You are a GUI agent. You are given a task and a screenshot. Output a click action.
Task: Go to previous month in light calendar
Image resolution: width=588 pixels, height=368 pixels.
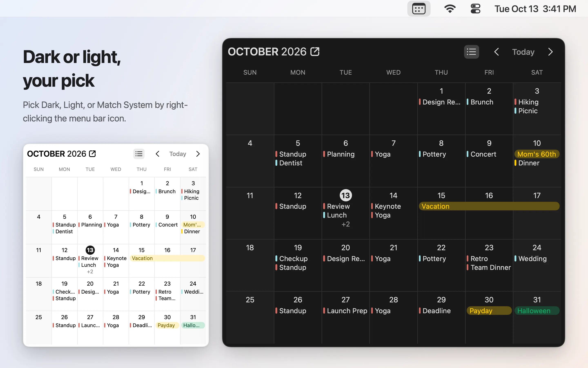[157, 154]
